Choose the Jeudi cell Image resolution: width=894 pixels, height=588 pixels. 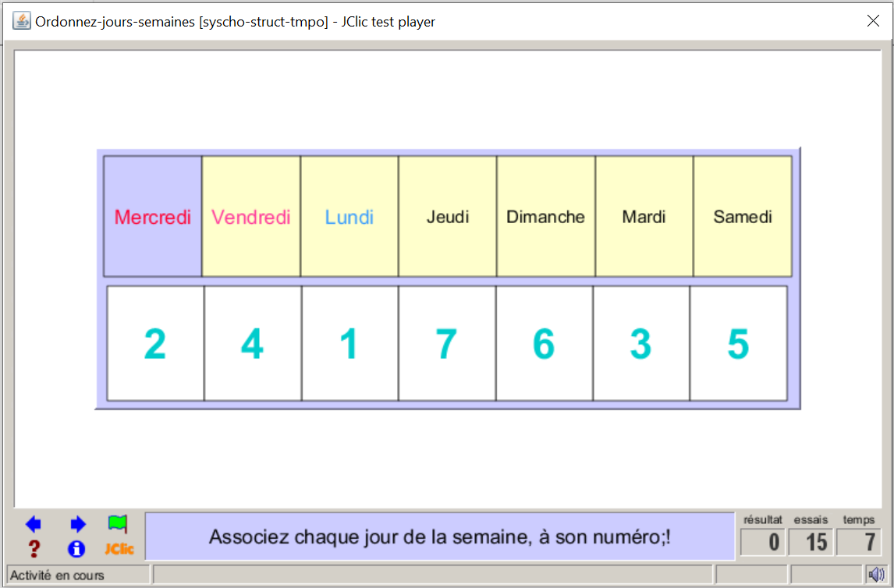click(448, 217)
